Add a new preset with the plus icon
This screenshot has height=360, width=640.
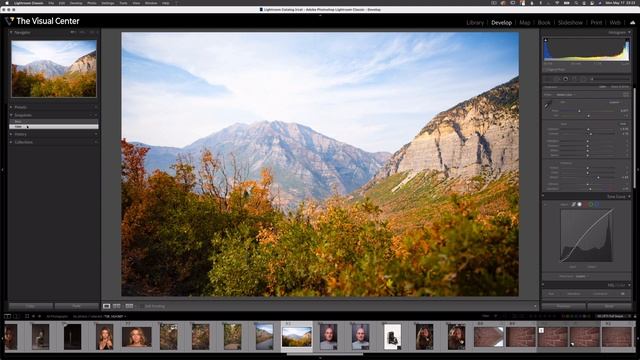96,107
